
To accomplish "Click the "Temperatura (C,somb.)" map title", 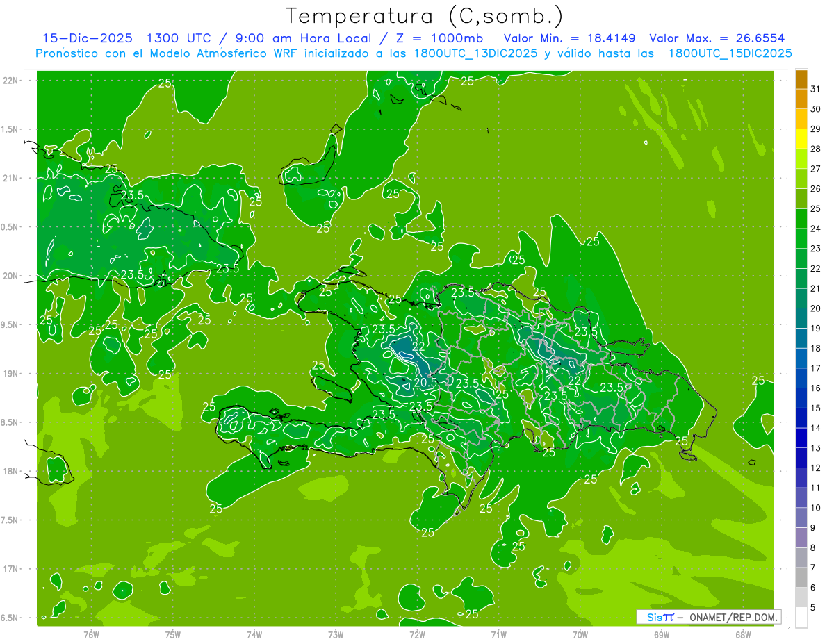I will (424, 16).
